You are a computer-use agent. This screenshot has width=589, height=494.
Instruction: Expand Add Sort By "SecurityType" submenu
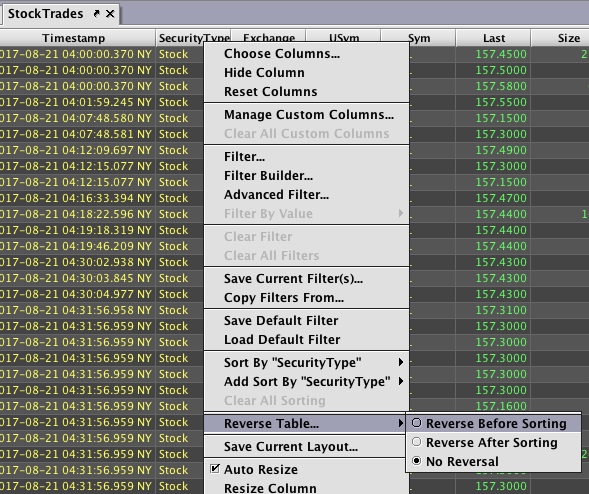tap(307, 382)
